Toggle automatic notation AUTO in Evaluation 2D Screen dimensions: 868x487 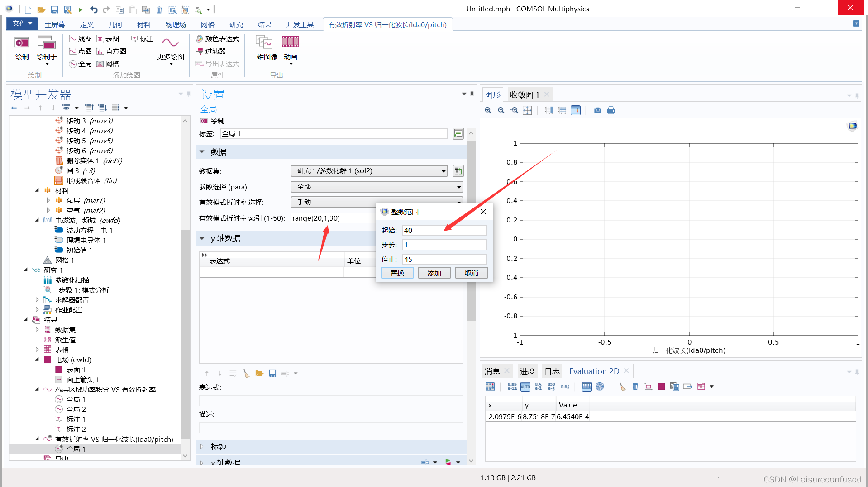pyautogui.click(x=525, y=387)
